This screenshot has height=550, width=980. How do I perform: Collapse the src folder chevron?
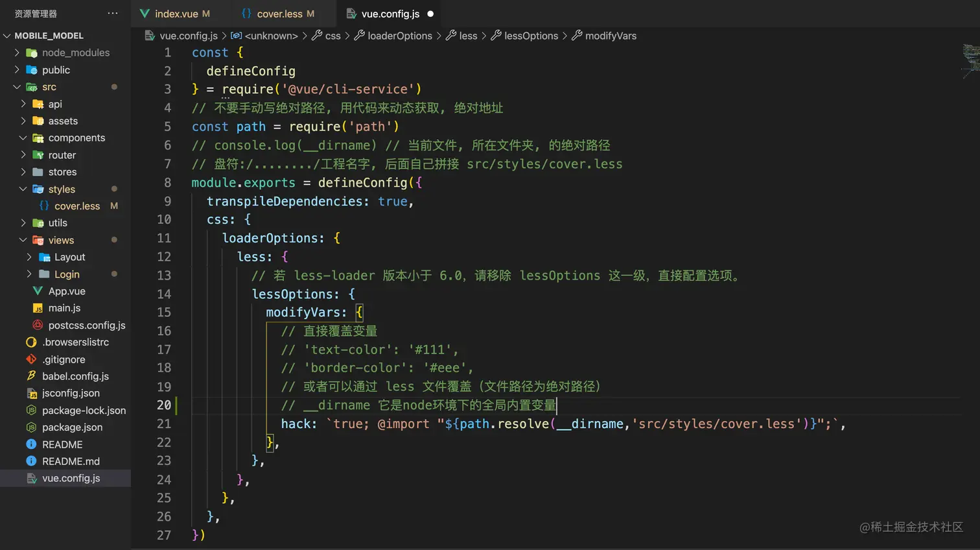click(17, 86)
